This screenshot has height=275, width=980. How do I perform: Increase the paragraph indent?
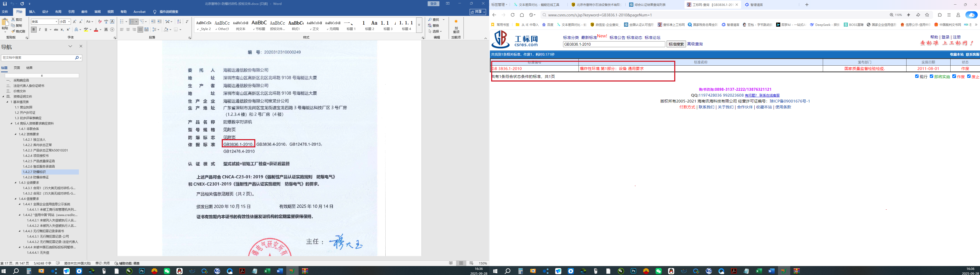click(x=159, y=22)
